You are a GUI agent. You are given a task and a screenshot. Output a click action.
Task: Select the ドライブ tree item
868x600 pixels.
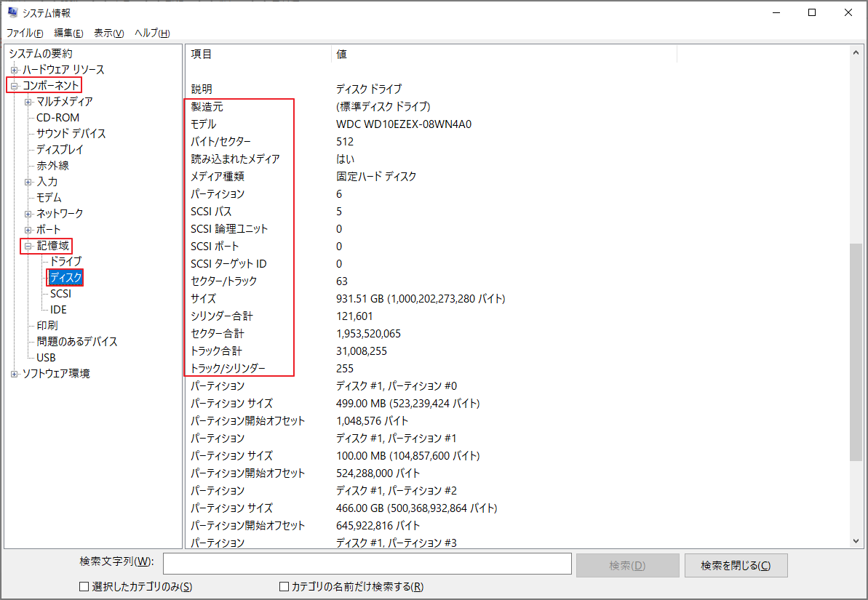[x=66, y=261]
